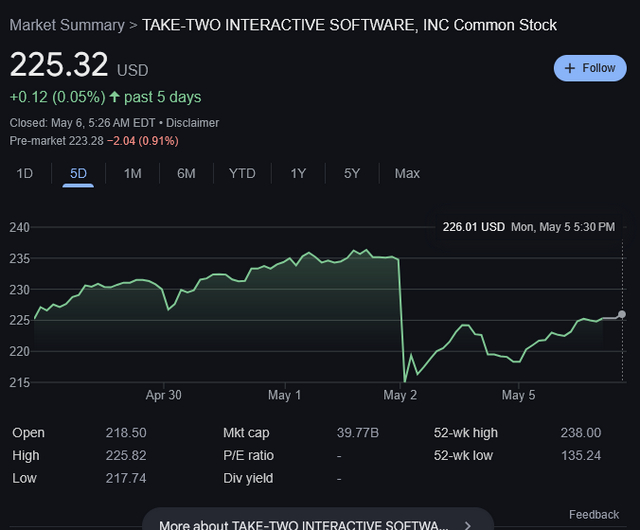Select the 5D range tab
The height and width of the screenshot is (530, 640).
point(78,174)
